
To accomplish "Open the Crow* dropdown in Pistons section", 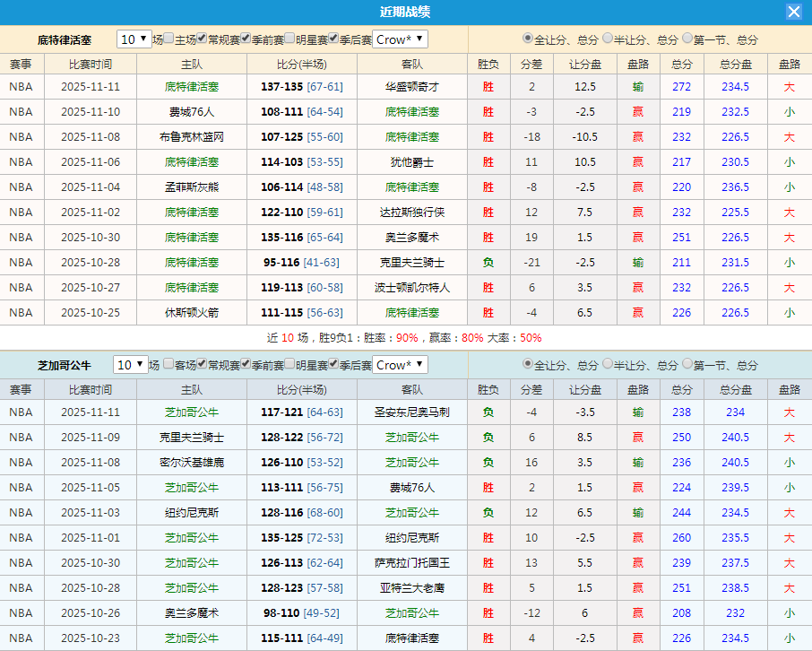I will click(402, 39).
